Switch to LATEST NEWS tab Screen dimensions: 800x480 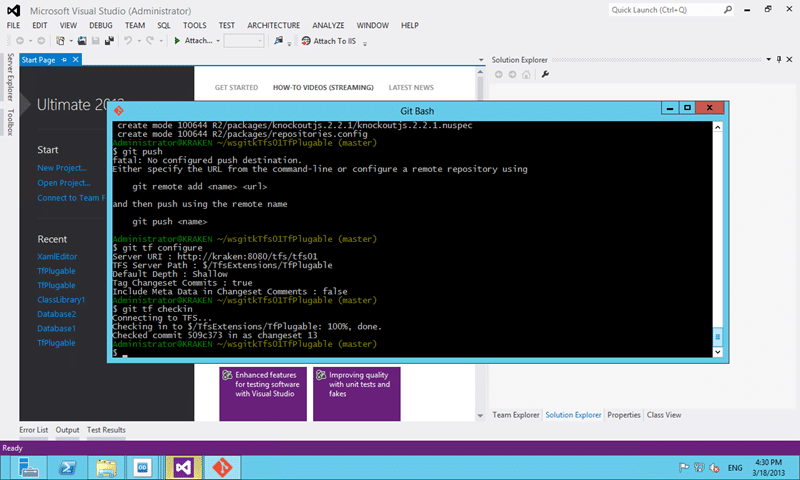point(411,88)
